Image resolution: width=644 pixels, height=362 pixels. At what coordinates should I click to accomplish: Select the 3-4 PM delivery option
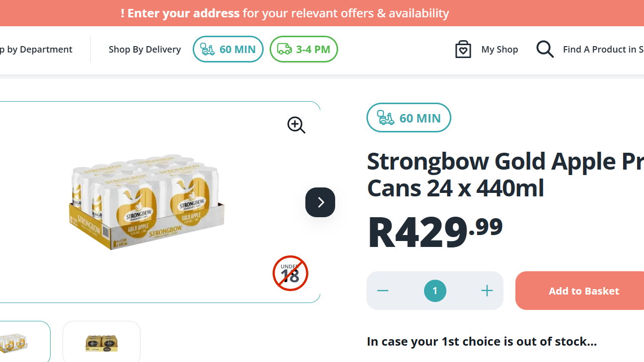(x=303, y=49)
